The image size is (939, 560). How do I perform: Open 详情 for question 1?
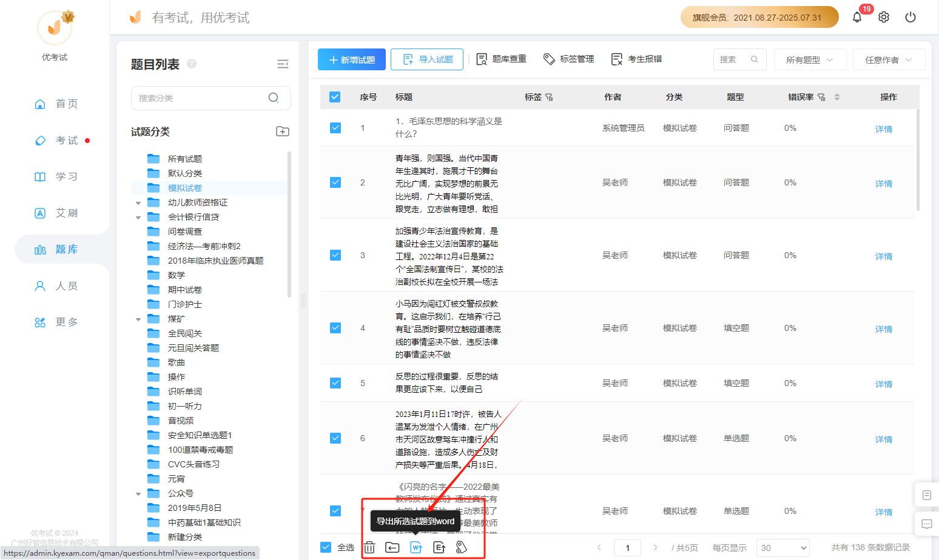[x=884, y=129]
